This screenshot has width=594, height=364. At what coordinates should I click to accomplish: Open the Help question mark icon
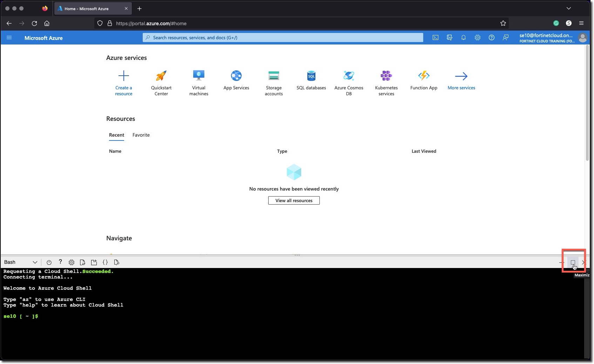[492, 37]
